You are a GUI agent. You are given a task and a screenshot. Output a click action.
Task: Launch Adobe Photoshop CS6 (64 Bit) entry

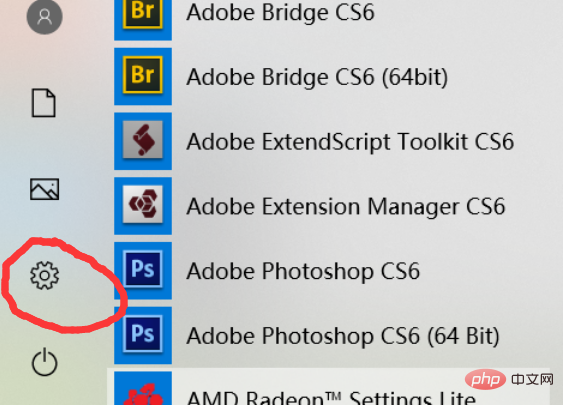[343, 336]
